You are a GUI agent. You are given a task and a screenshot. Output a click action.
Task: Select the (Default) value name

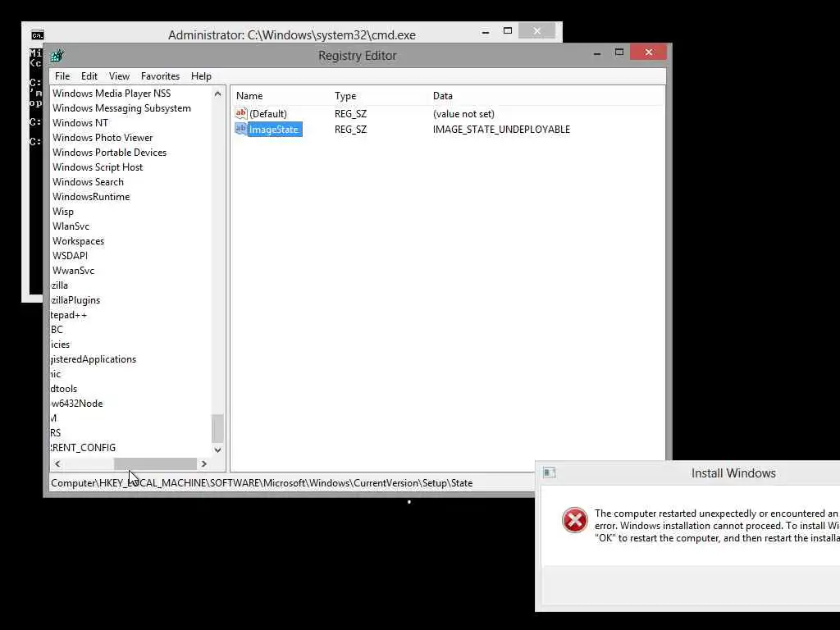click(268, 113)
